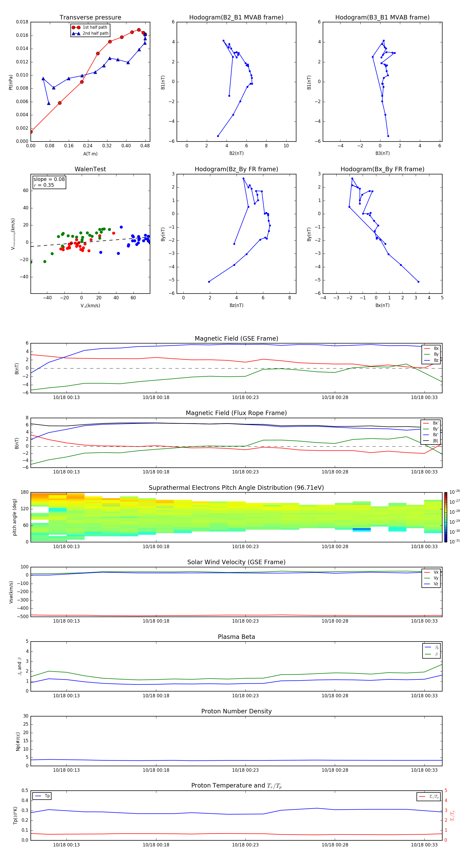The height and width of the screenshot is (868, 473).
Task: Click the "Tp(10^6K)" y-axis label
Action: [15, 815]
